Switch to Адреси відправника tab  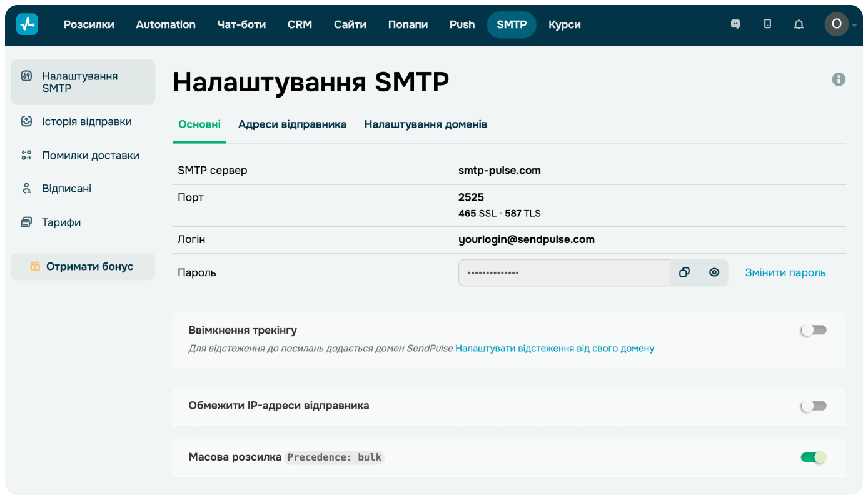292,124
